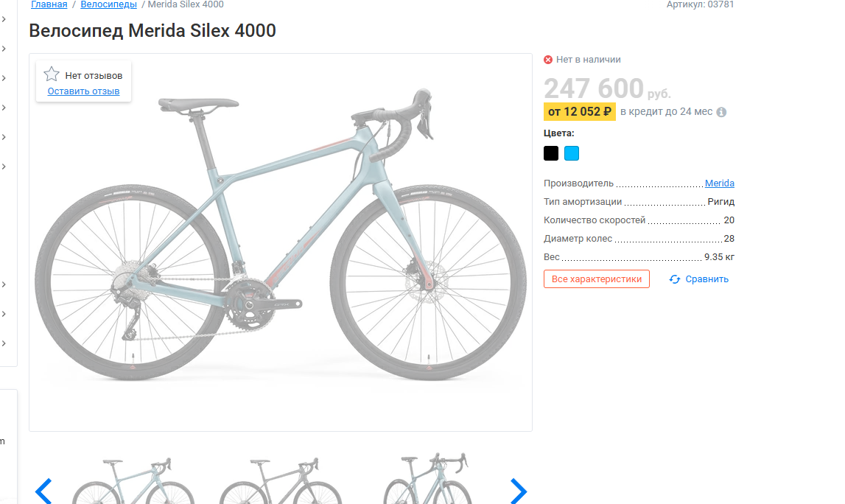Image resolution: width=845 pixels, height=504 pixels.
Task: Click the yellow от 12 052 ₽ credit badge
Action: (x=580, y=112)
